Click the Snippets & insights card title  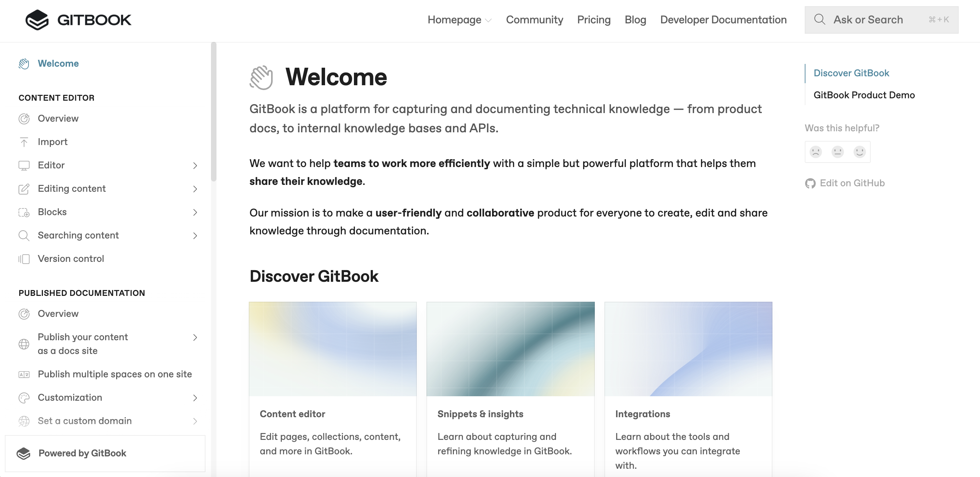pyautogui.click(x=480, y=414)
